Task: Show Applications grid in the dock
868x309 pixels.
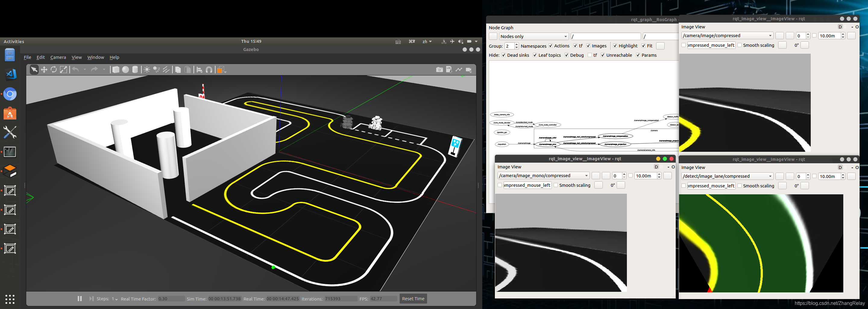Action: click(x=10, y=299)
